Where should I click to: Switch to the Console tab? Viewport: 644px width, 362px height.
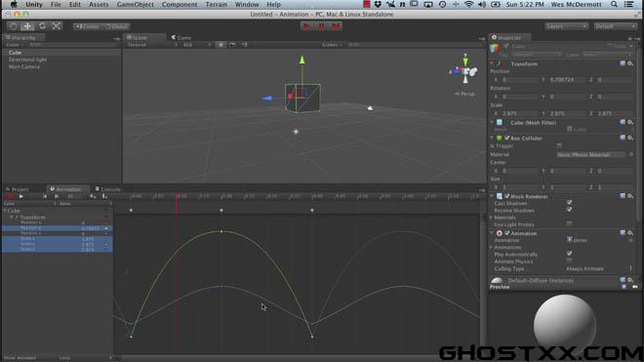click(108, 189)
